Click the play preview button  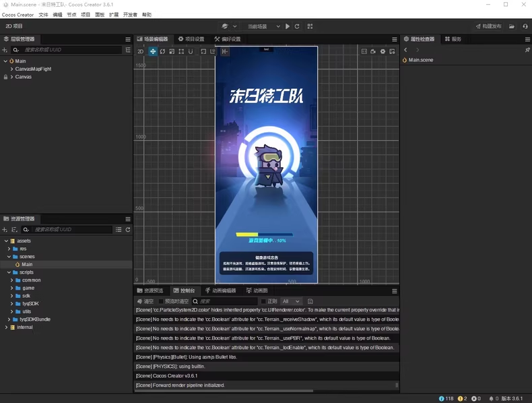288,26
